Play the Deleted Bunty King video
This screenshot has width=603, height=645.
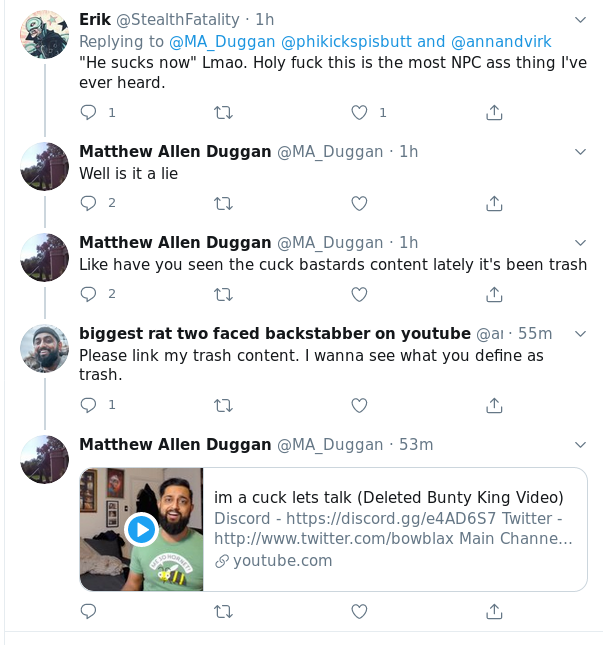pos(141,529)
